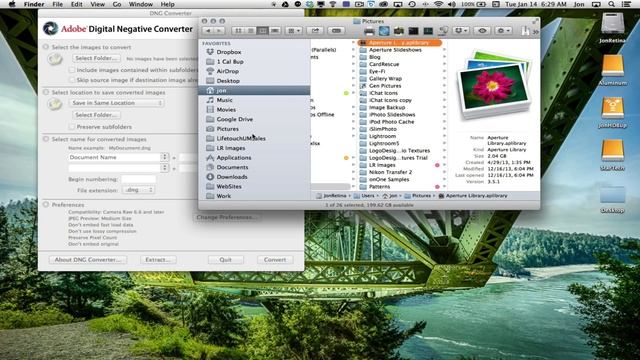The width and height of the screenshot is (640, 360).
Task: Open the File menu
Action: point(58,4)
